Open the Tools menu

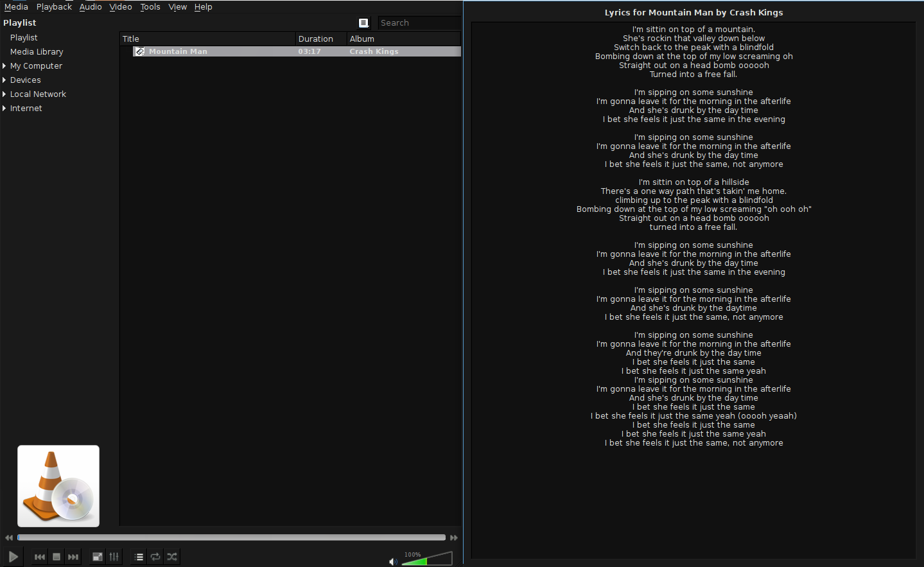[150, 7]
